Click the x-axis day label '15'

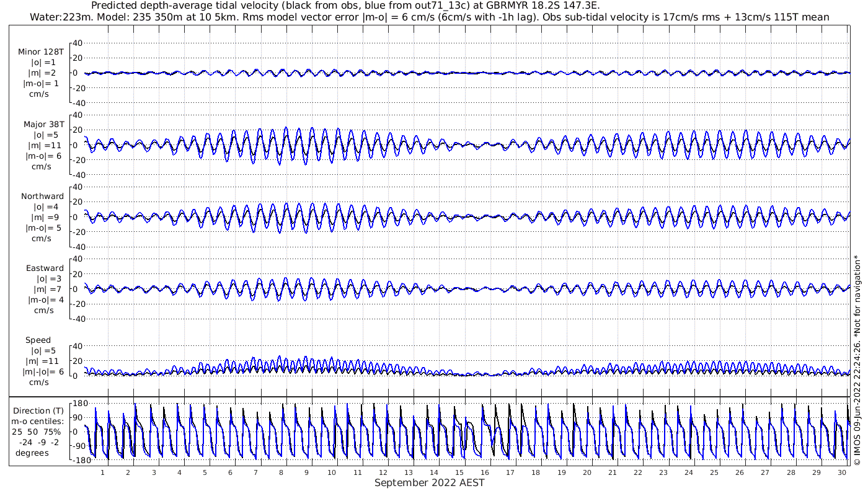click(x=459, y=472)
